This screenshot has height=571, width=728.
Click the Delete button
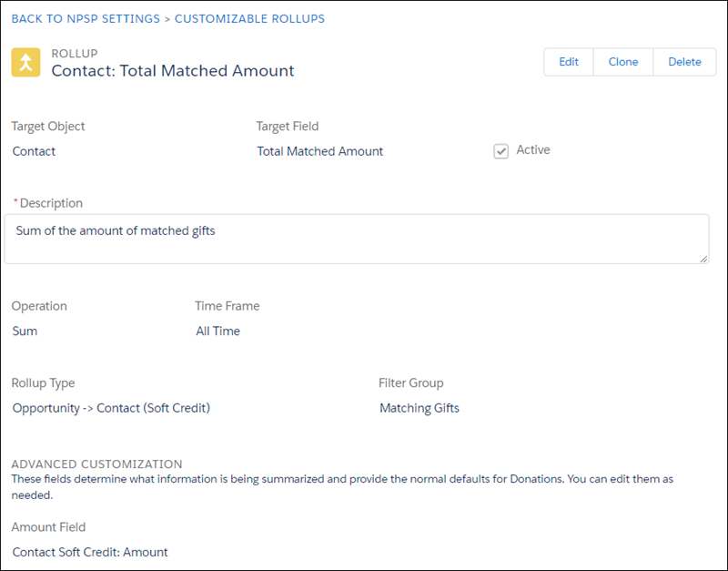pos(684,62)
